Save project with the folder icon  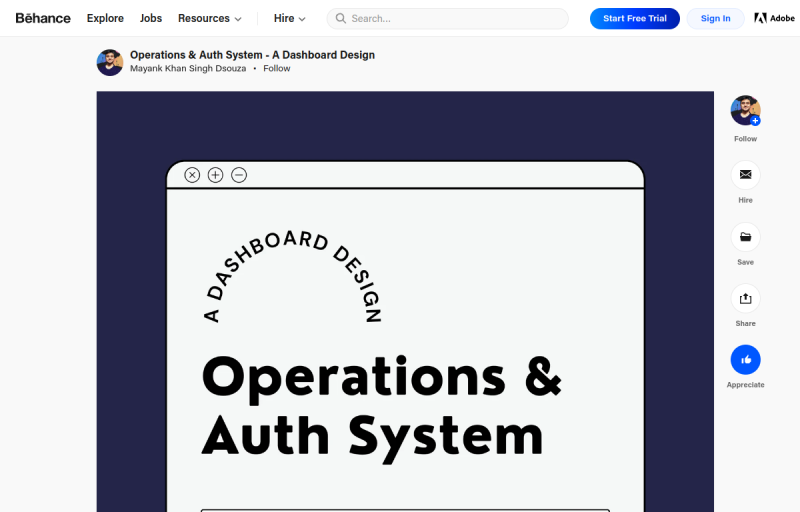tap(745, 237)
